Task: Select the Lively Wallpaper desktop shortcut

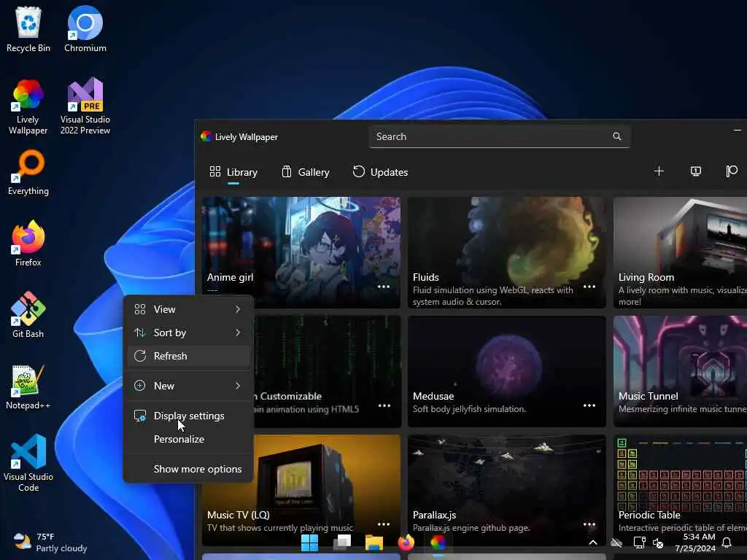Action: 28,106
